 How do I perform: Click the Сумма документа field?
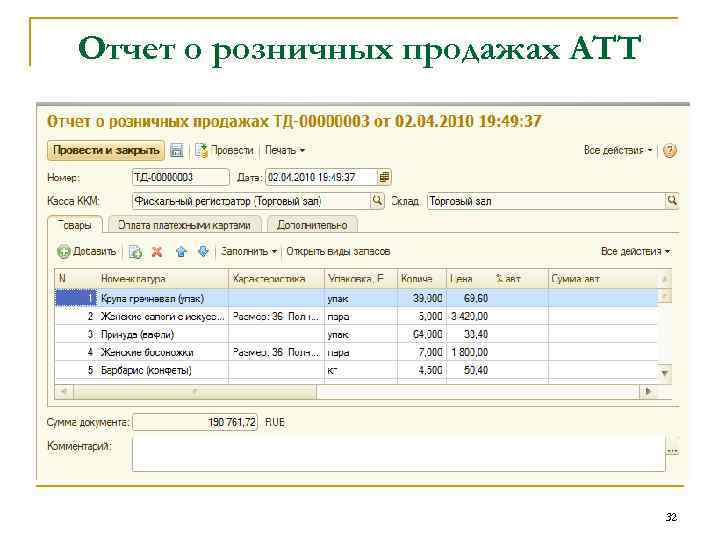point(195,422)
